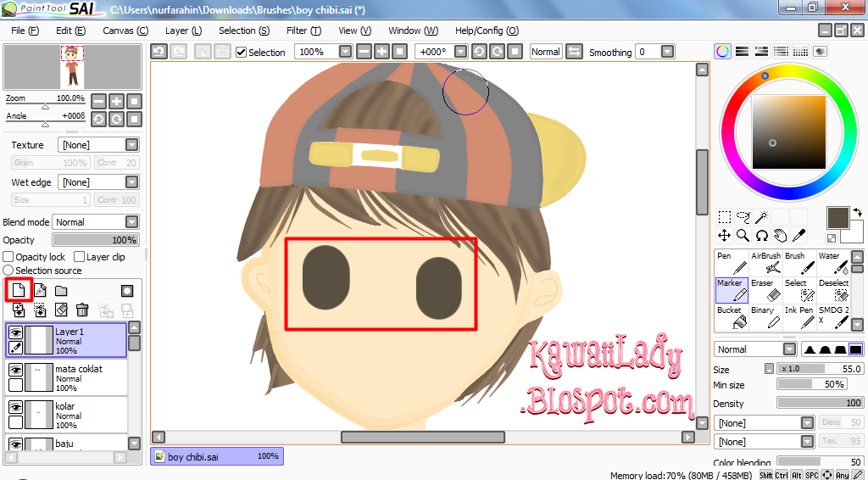The width and height of the screenshot is (868, 480).
Task: Open the Smoothing dropdown
Action: 668,52
